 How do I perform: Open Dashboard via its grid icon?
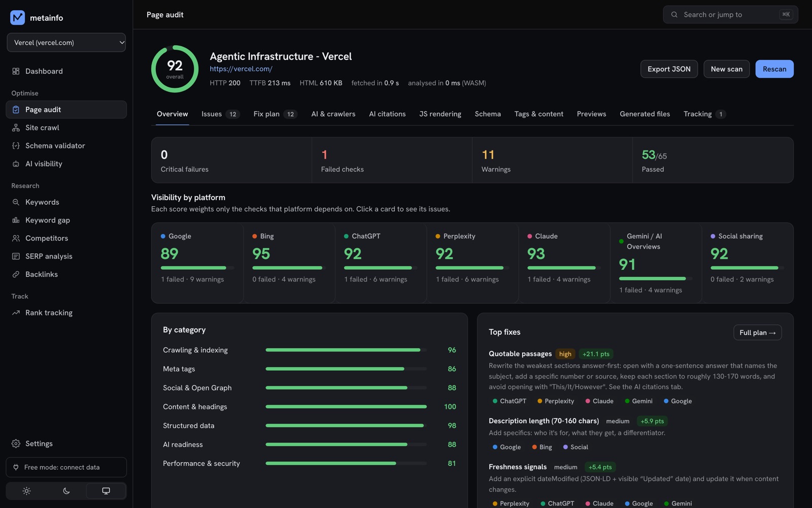16,71
